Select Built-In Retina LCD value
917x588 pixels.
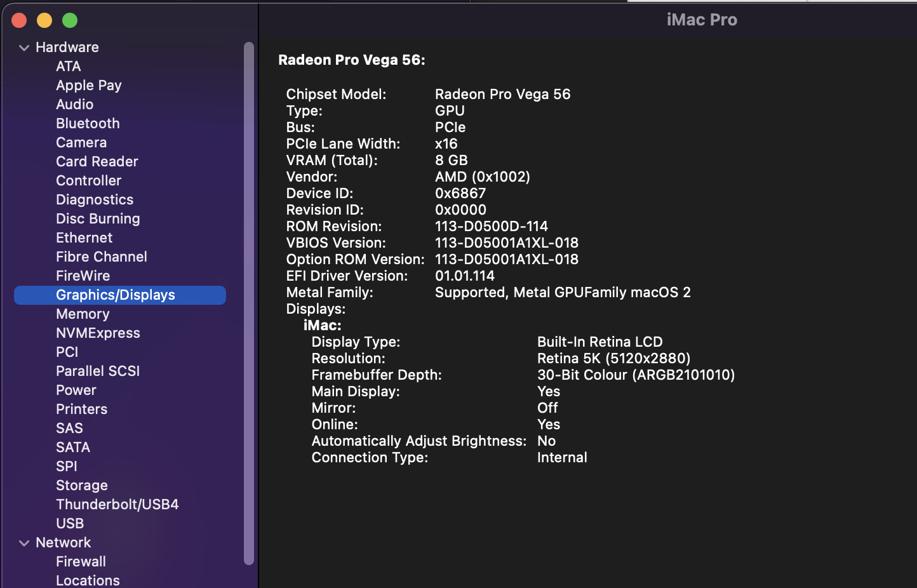pos(599,342)
